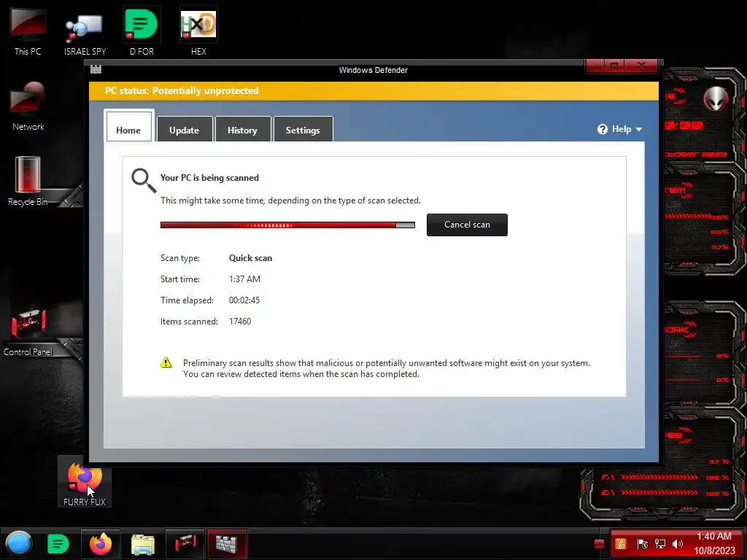Screen dimensions: 747x560
Task: Open the Settings tab
Action: click(303, 130)
